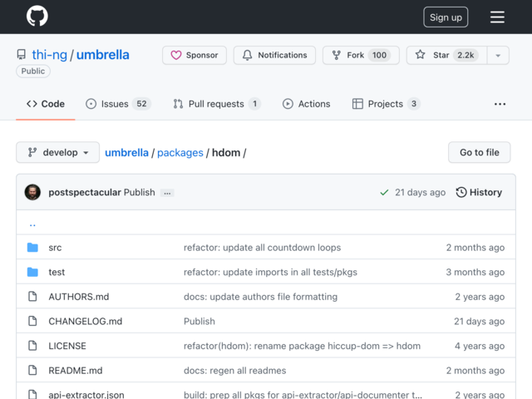Open commit 'docs: regen all readmes'
Viewport: 532px width, 399px height.
pos(234,371)
